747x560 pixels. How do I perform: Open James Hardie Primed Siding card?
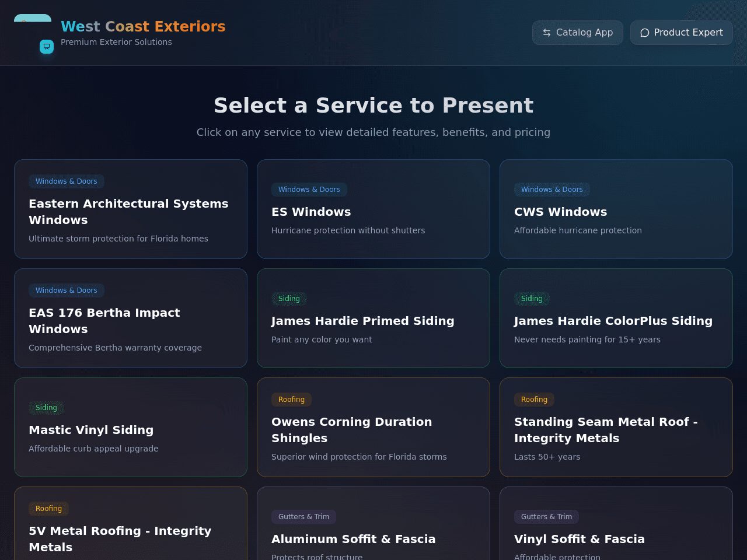pos(373,318)
